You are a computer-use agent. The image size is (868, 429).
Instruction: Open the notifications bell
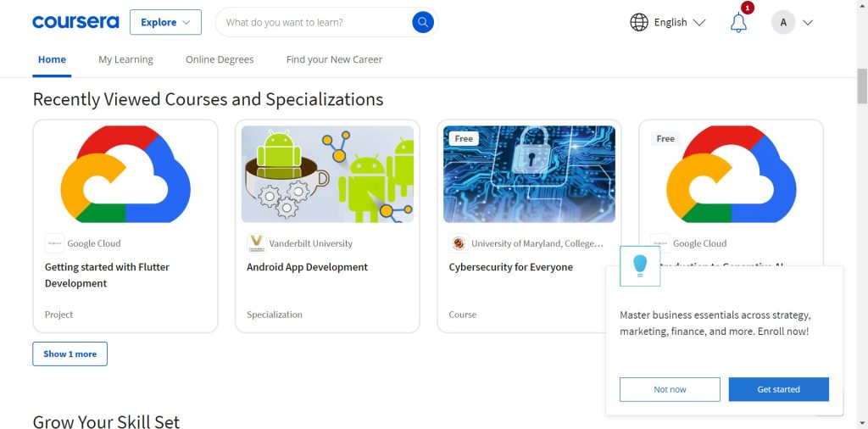738,23
